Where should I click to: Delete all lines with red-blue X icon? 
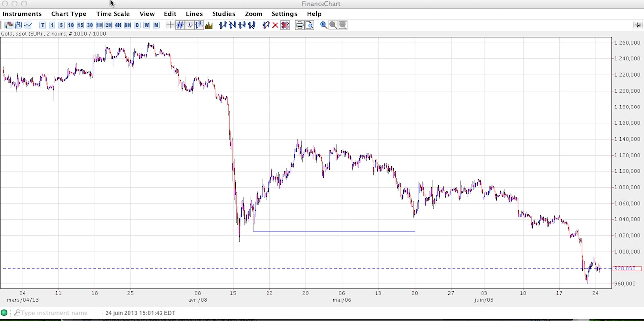(x=285, y=25)
